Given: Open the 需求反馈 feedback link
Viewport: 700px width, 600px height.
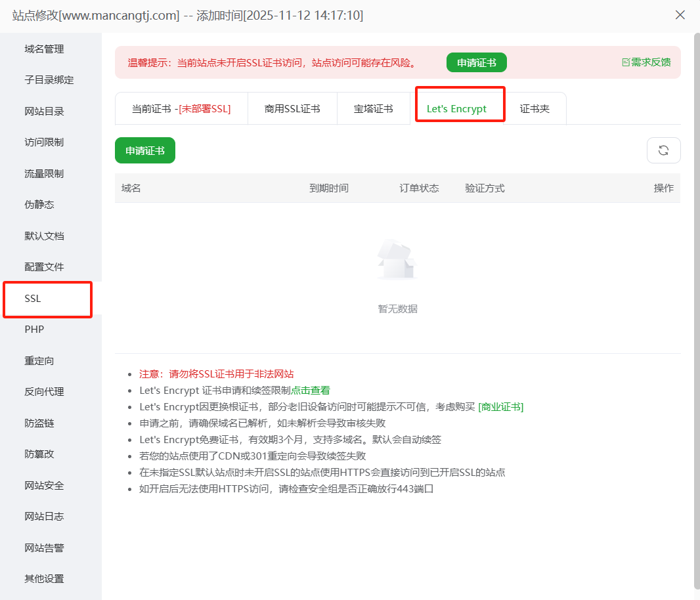Looking at the screenshot, I should tap(646, 62).
